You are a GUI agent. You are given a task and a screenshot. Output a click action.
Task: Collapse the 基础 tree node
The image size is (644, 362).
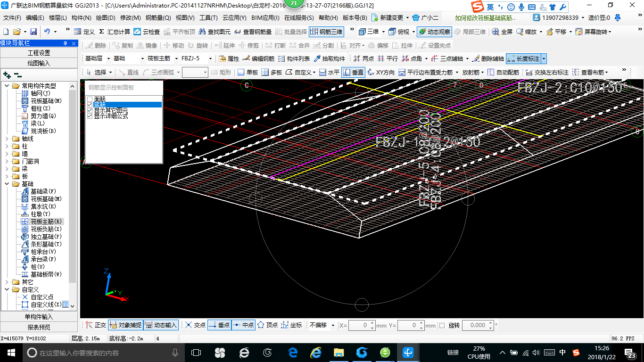pyautogui.click(x=7, y=184)
